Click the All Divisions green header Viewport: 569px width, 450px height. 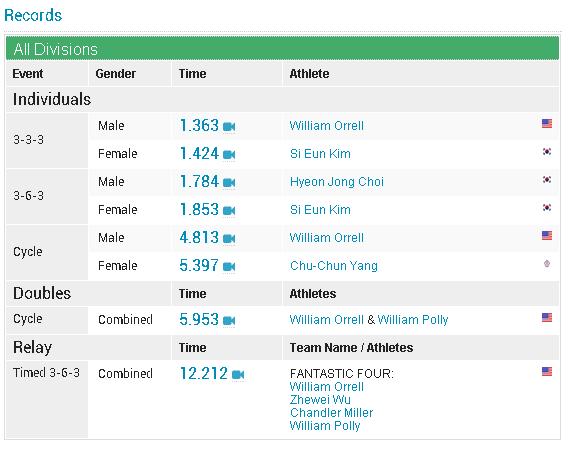coord(282,49)
